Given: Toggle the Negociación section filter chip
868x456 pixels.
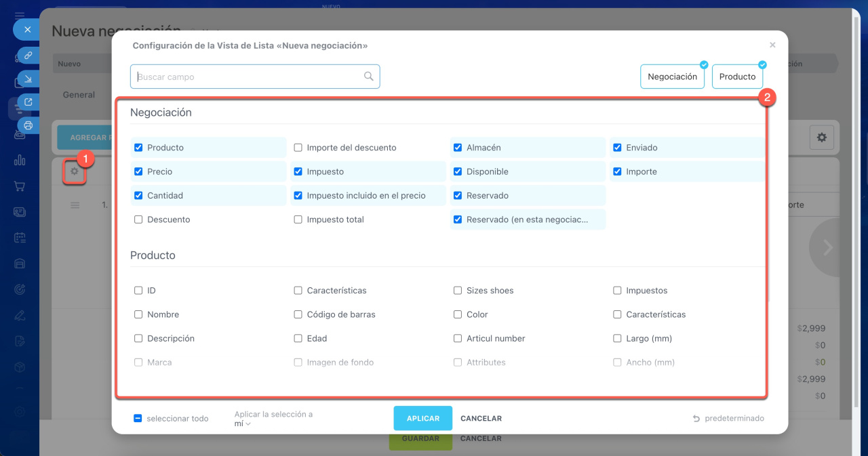Looking at the screenshot, I should (672, 77).
